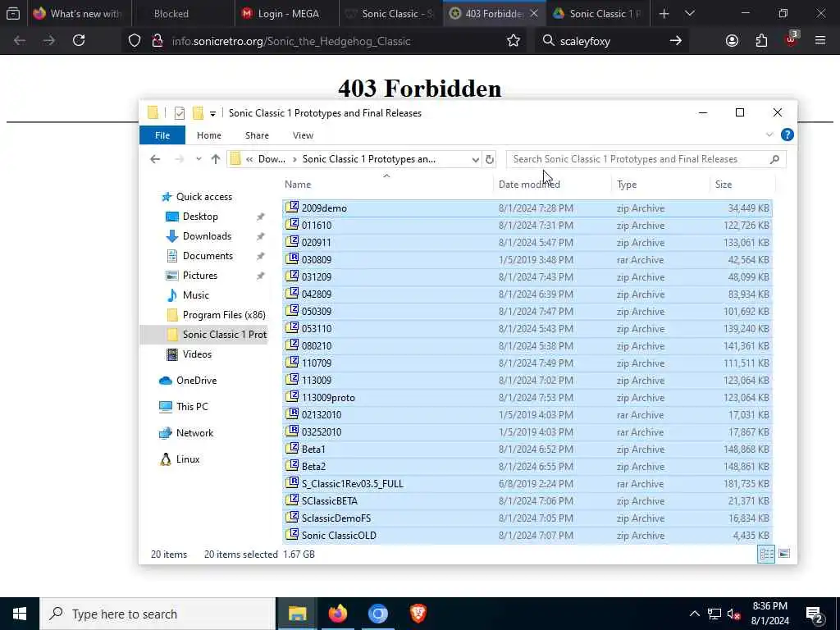
Task: Click the search magnifier in Explorer
Action: click(x=774, y=159)
